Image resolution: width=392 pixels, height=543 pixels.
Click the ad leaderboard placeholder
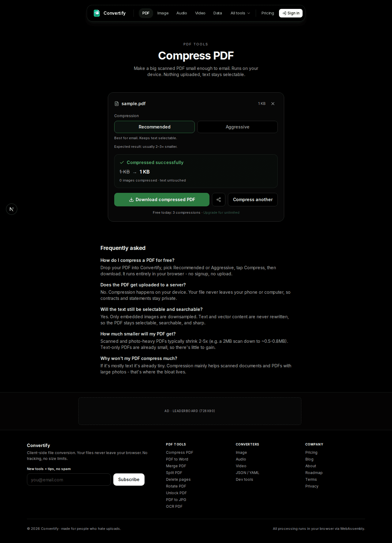tap(190, 411)
